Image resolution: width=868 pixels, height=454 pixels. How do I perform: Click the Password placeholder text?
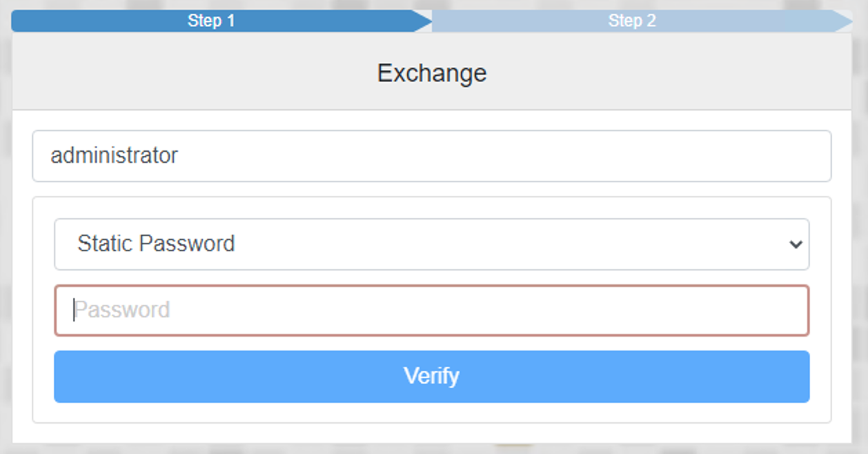click(122, 310)
